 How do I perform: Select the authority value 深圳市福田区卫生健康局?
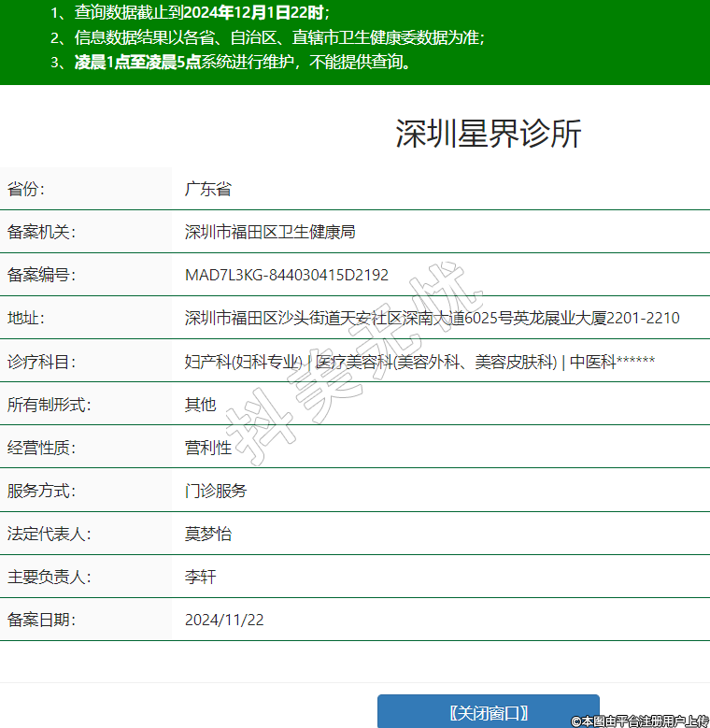(x=270, y=232)
